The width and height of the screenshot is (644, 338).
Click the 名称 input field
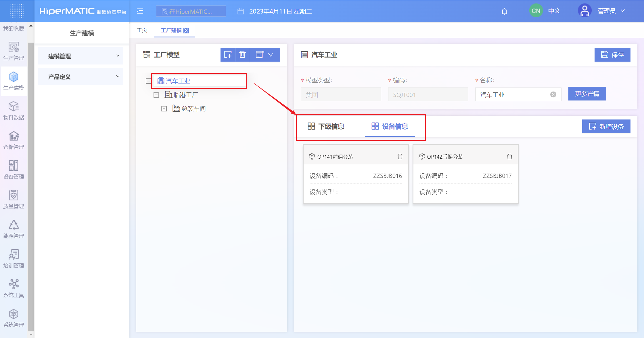518,94
